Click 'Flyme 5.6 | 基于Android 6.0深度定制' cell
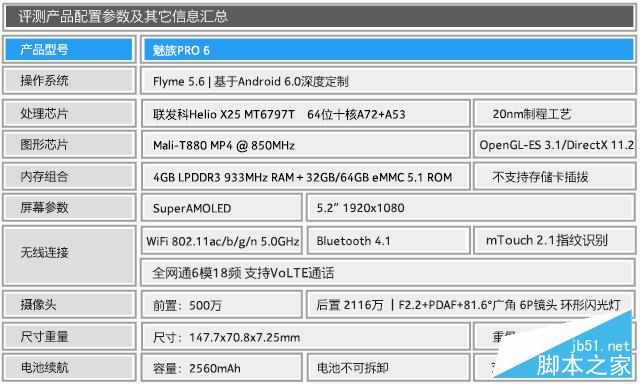640x384 pixels. pyautogui.click(x=388, y=81)
